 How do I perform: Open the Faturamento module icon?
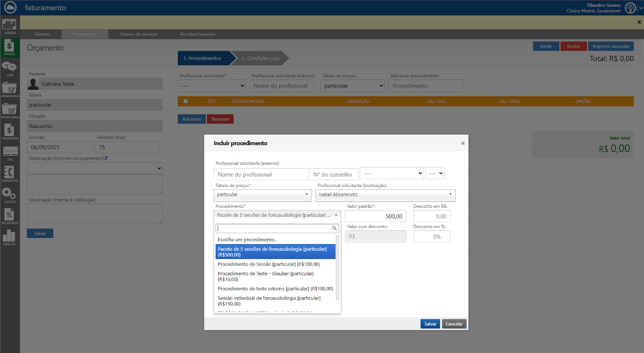(x=10, y=47)
